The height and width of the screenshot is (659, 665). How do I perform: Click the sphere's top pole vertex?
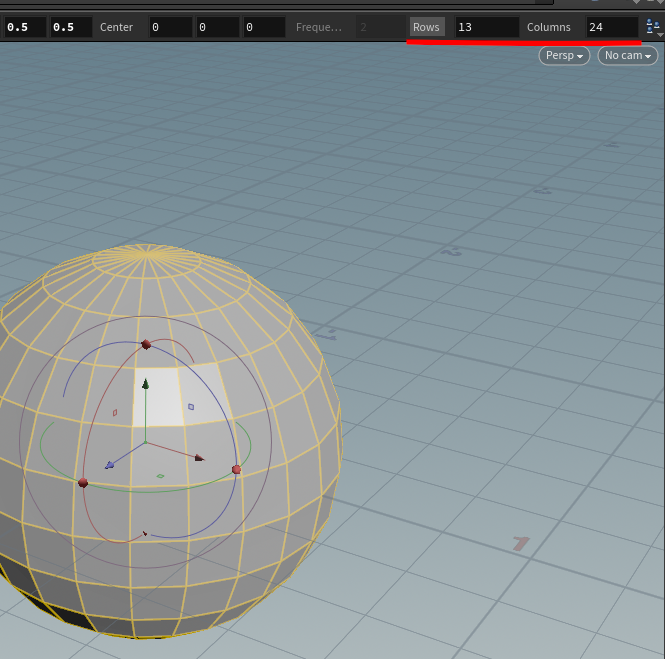(146, 253)
